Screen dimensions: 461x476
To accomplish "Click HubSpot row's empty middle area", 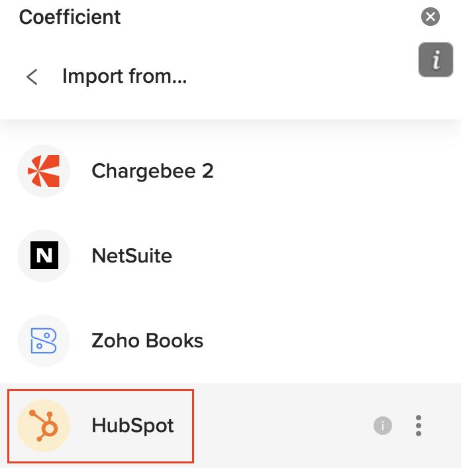I will 278,426.
